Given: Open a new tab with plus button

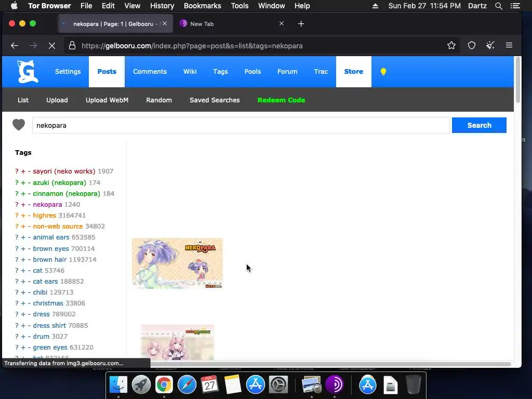Looking at the screenshot, I should click(x=301, y=24).
